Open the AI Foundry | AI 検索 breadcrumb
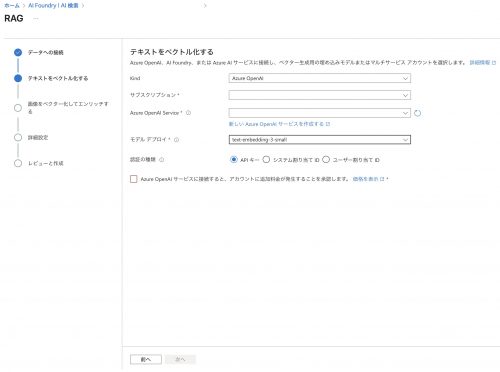The height and width of the screenshot is (372, 500). [x=53, y=6]
